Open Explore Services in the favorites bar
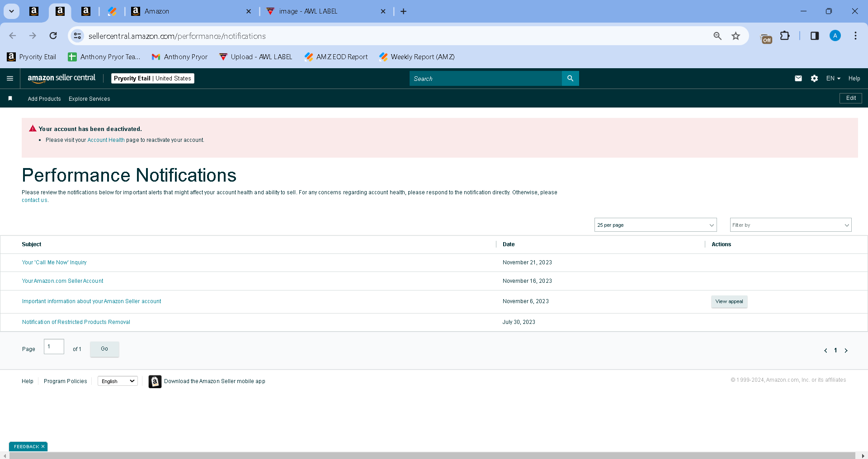This screenshot has width=868, height=459. click(90, 99)
